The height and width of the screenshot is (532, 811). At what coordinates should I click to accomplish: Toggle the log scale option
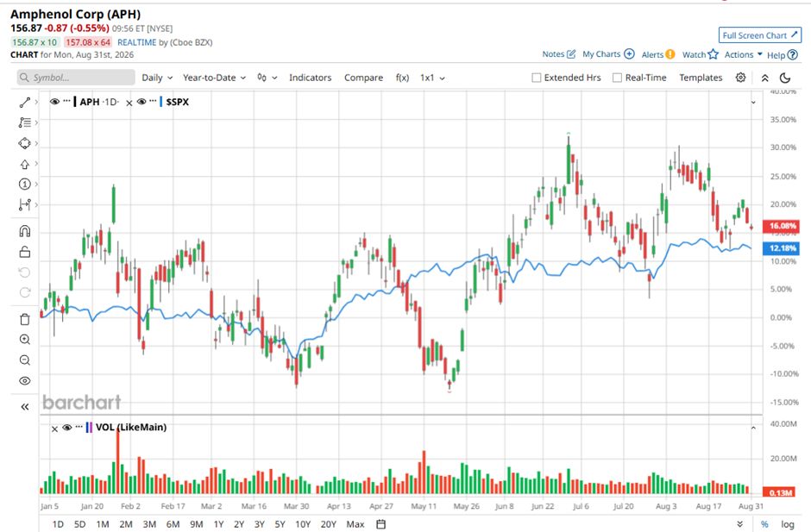(787, 524)
